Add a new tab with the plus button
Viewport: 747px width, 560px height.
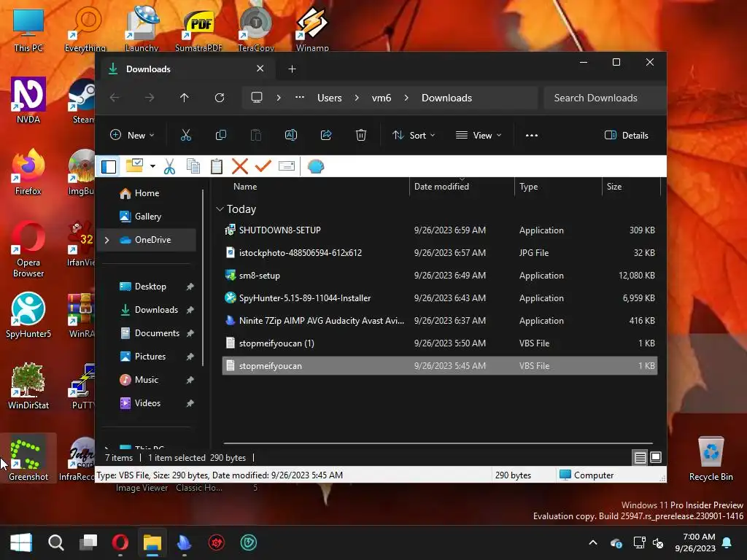(292, 69)
